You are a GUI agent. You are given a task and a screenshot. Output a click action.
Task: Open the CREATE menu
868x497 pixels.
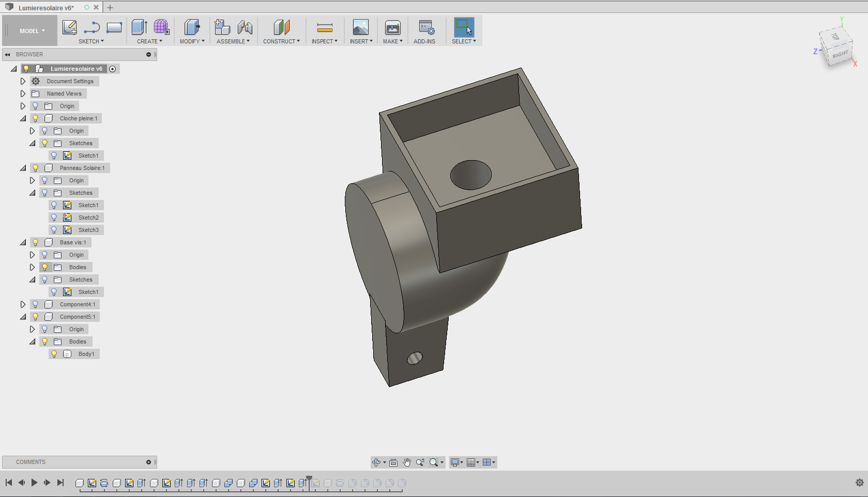[x=149, y=41]
